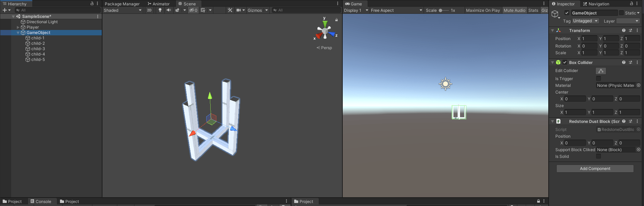Viewport: 644px width, 206px height.
Task: Open GameObject icon picker cube in Inspector
Action: [x=555, y=14]
